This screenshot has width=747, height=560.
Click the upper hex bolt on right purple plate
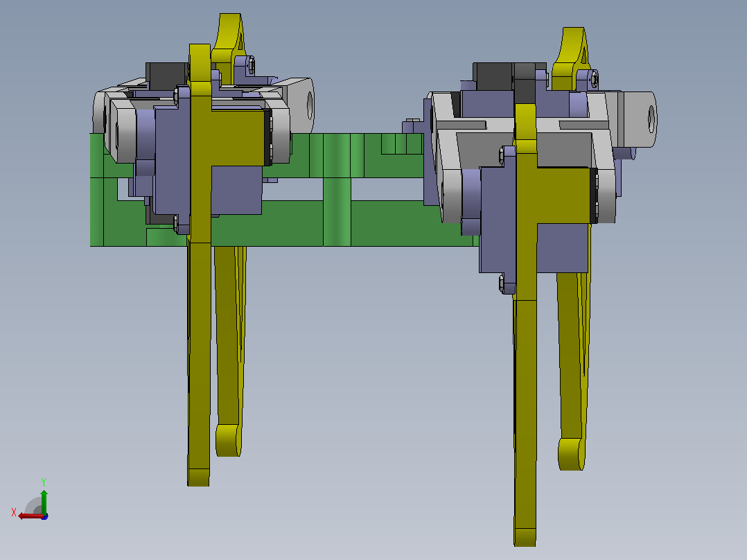click(502, 157)
